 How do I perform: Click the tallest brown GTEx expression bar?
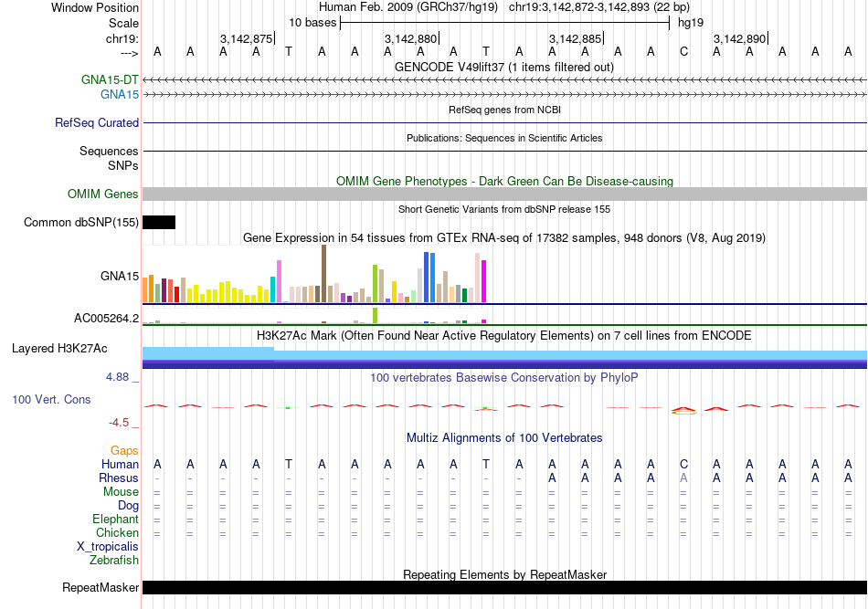pyautogui.click(x=323, y=273)
